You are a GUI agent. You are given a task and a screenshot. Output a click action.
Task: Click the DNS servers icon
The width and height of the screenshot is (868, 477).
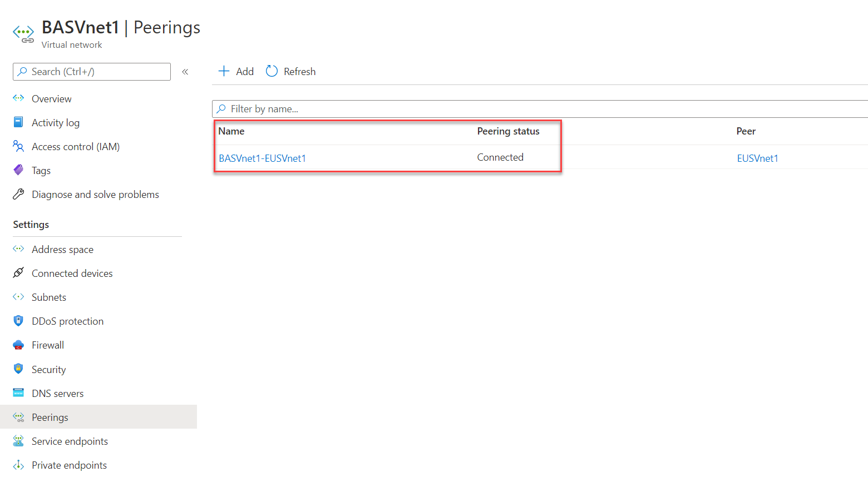click(18, 393)
